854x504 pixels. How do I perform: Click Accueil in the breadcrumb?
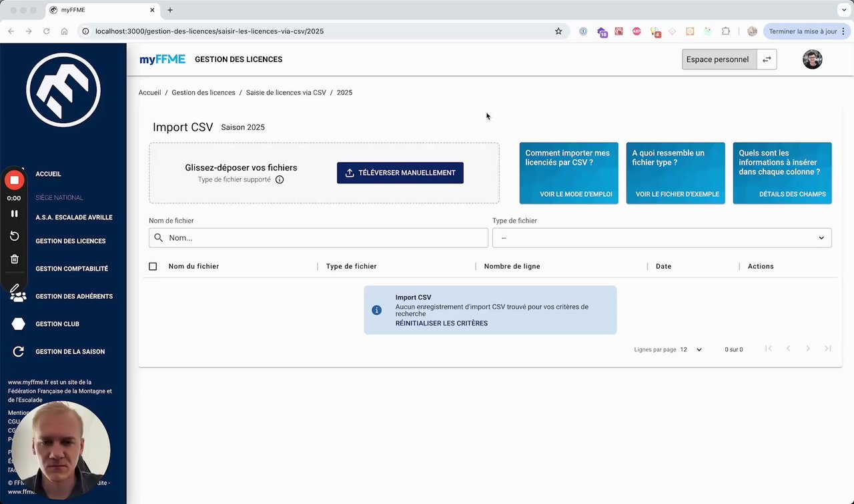149,93
